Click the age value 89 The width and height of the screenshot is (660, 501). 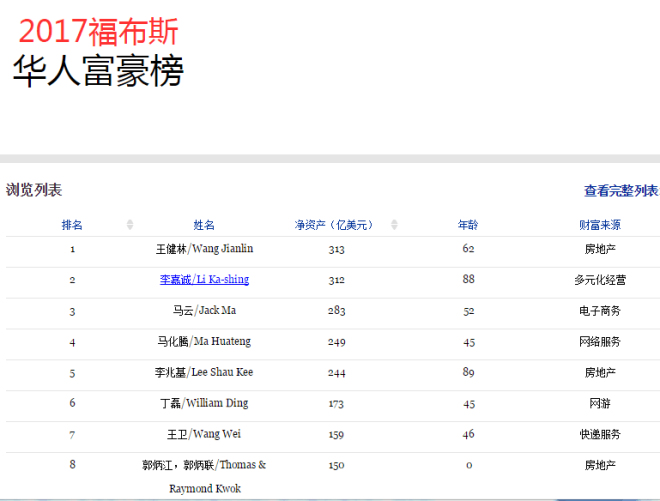pyautogui.click(x=468, y=372)
